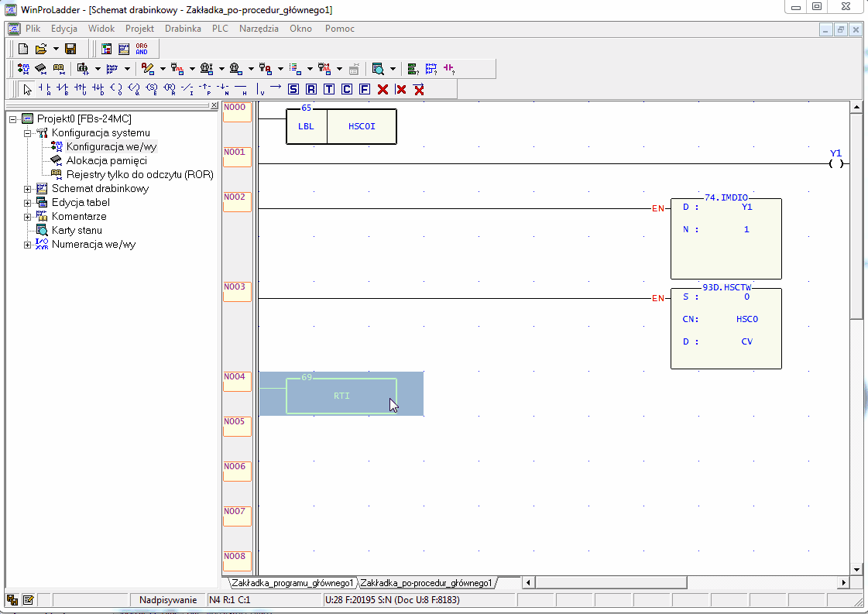Click the N000 network label
The width and height of the screenshot is (868, 614).
click(237, 111)
